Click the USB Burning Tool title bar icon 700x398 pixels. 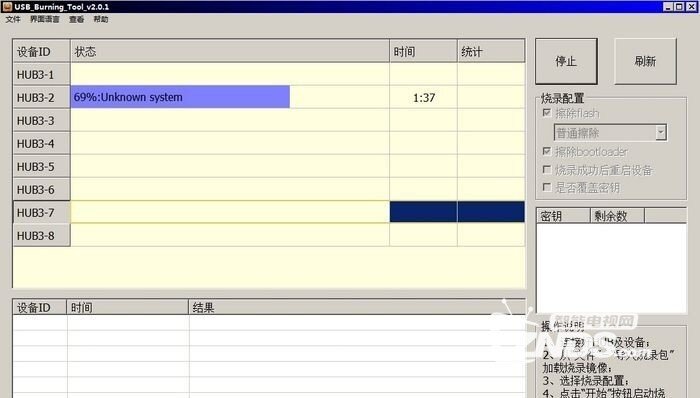tap(7, 6)
